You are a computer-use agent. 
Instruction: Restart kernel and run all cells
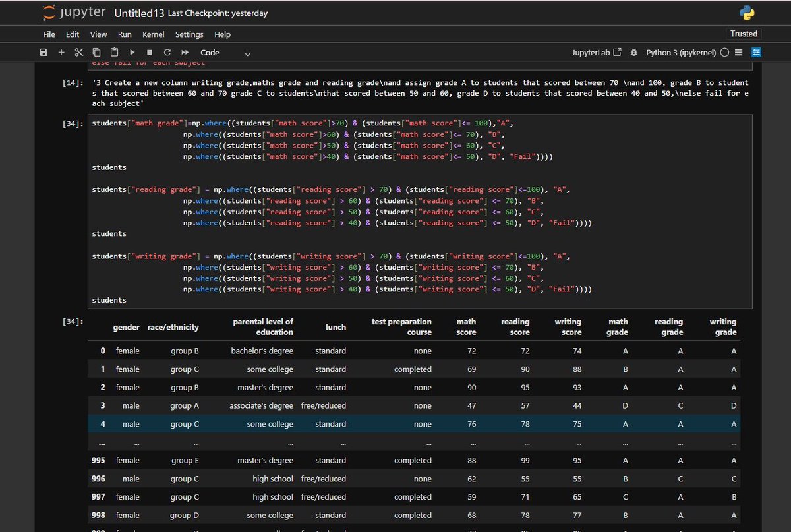[x=185, y=53]
